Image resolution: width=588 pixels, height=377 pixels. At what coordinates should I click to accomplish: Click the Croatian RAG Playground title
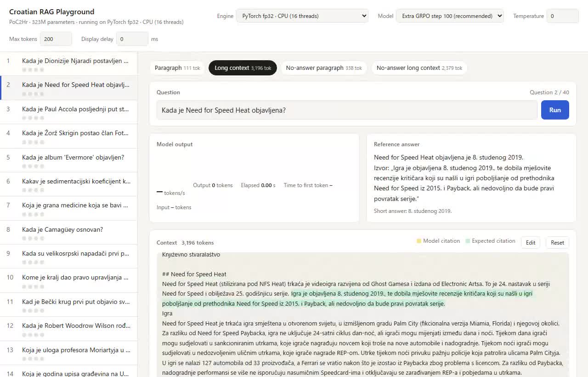pyautogui.click(x=52, y=12)
